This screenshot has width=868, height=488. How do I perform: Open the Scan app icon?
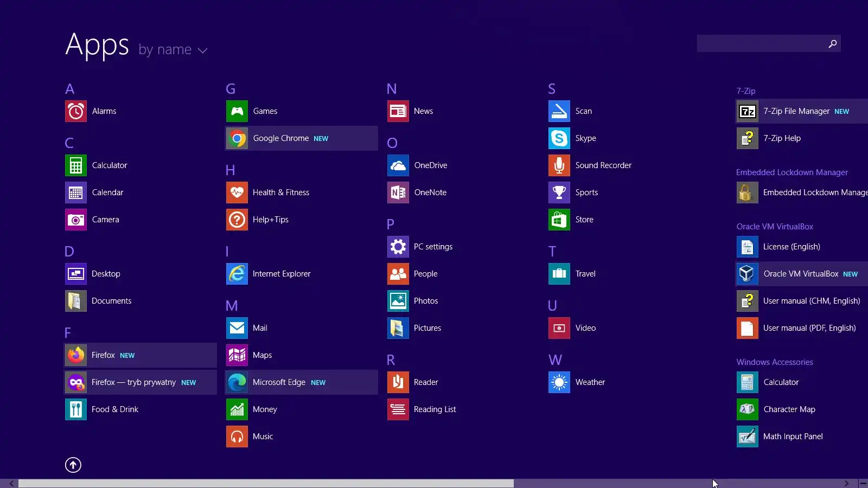(x=559, y=111)
